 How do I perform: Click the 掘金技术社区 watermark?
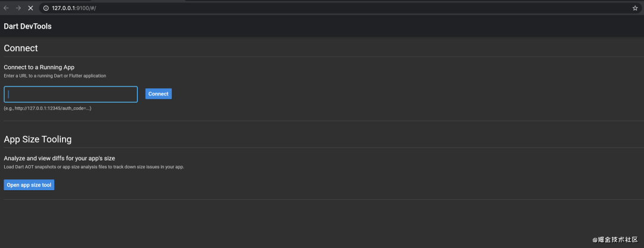(615, 238)
